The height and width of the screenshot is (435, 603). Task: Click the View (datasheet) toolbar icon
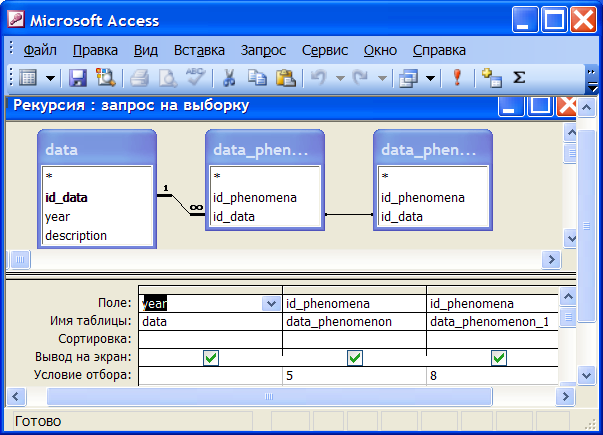[x=28, y=78]
